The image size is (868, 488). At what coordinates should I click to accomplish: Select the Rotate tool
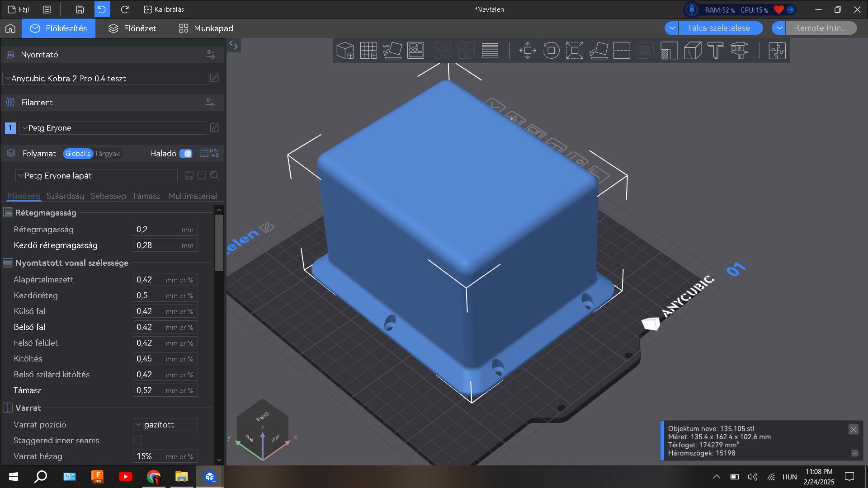tap(551, 51)
